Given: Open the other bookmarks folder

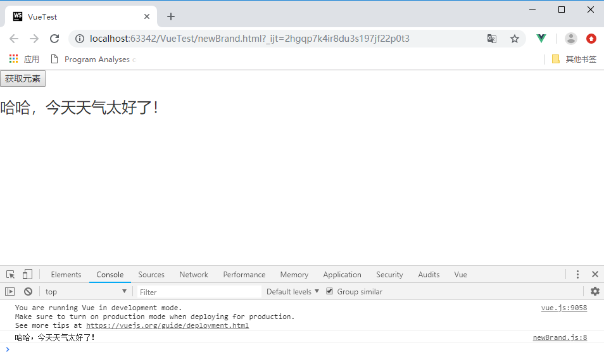Looking at the screenshot, I should pos(574,59).
